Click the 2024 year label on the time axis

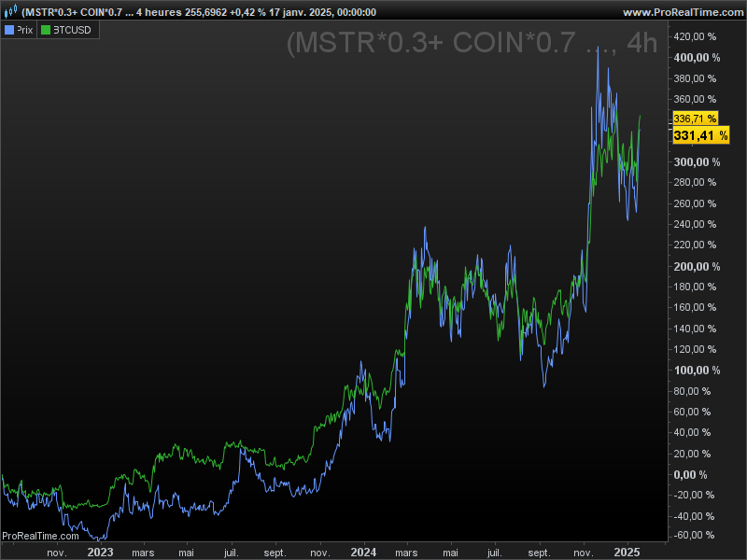(363, 553)
